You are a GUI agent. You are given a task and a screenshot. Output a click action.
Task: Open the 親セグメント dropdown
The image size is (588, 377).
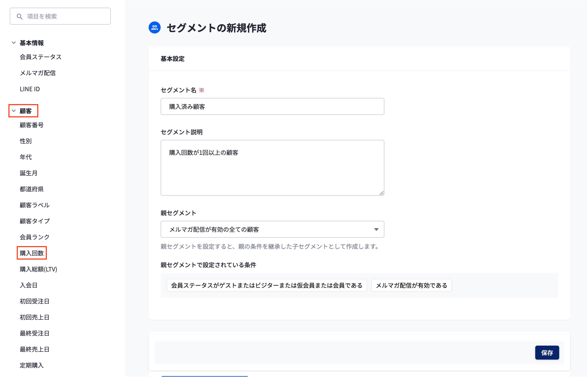pyautogui.click(x=273, y=230)
